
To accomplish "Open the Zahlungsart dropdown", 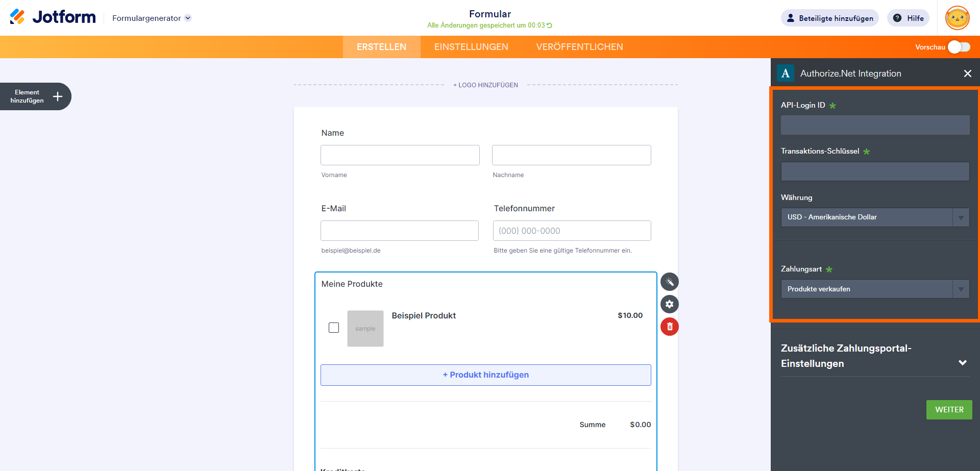I will (x=875, y=289).
